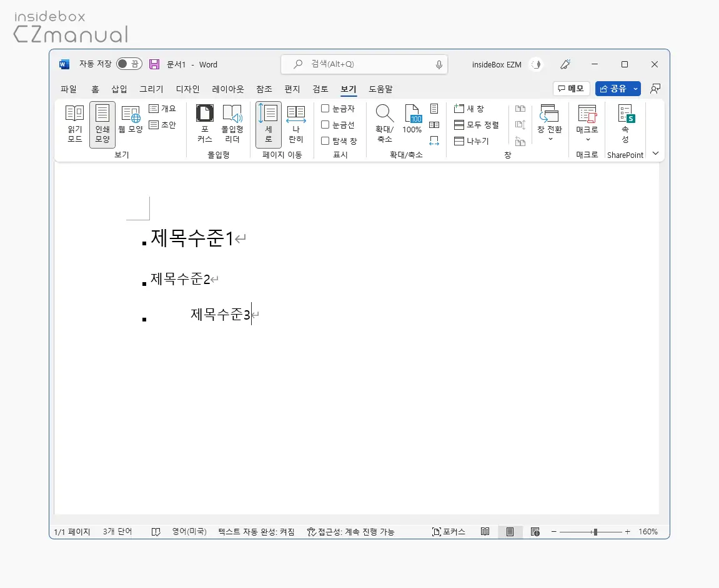Image resolution: width=719 pixels, height=588 pixels.
Task: Click the person icon beside Share button
Action: click(655, 89)
